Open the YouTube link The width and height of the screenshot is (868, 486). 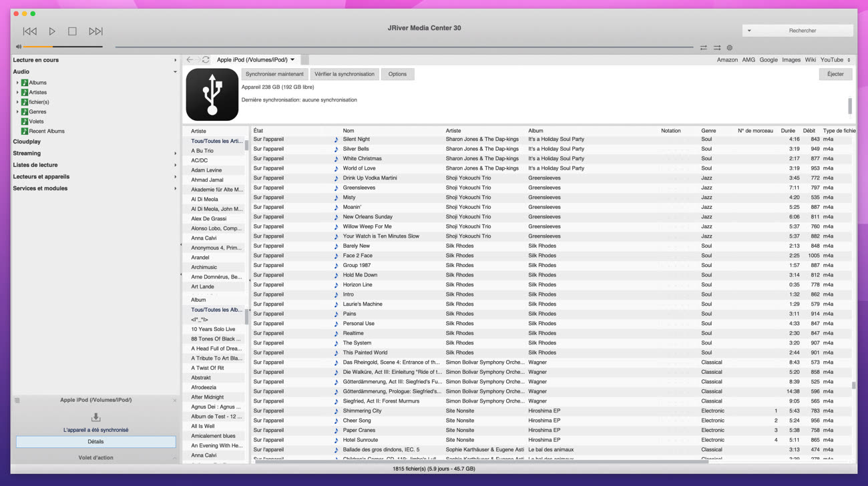pos(832,60)
